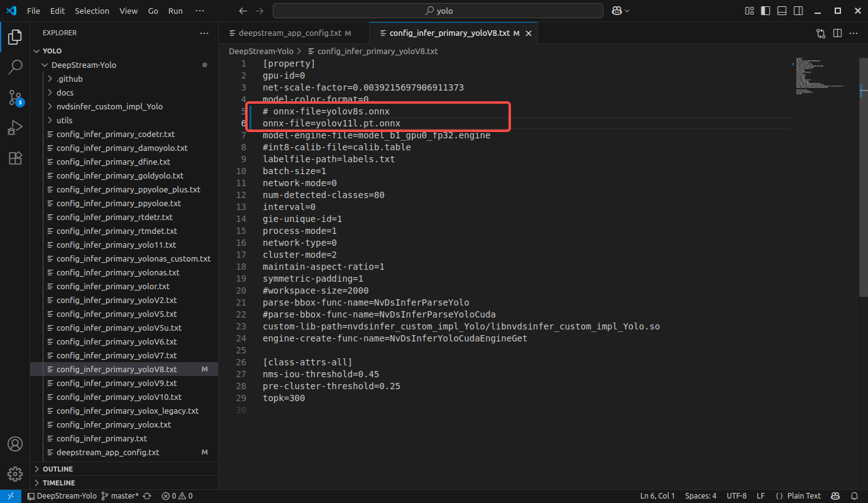Open the remote window indicator in status bar

(x=11, y=496)
